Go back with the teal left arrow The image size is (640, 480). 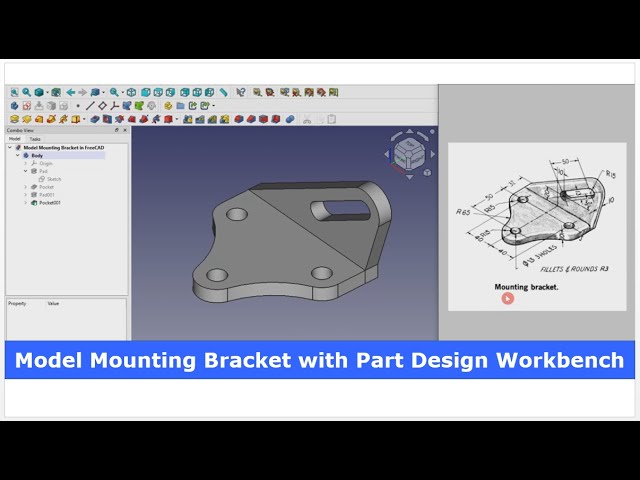[71, 92]
